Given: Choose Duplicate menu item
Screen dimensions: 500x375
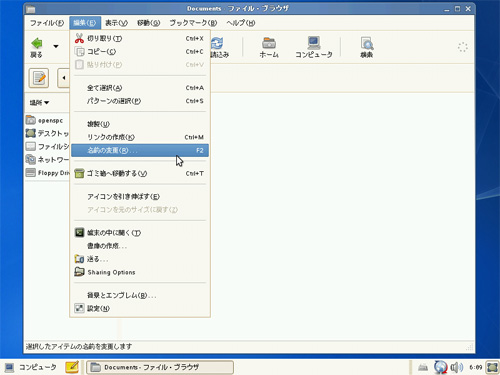Looking at the screenshot, I should (x=140, y=124).
